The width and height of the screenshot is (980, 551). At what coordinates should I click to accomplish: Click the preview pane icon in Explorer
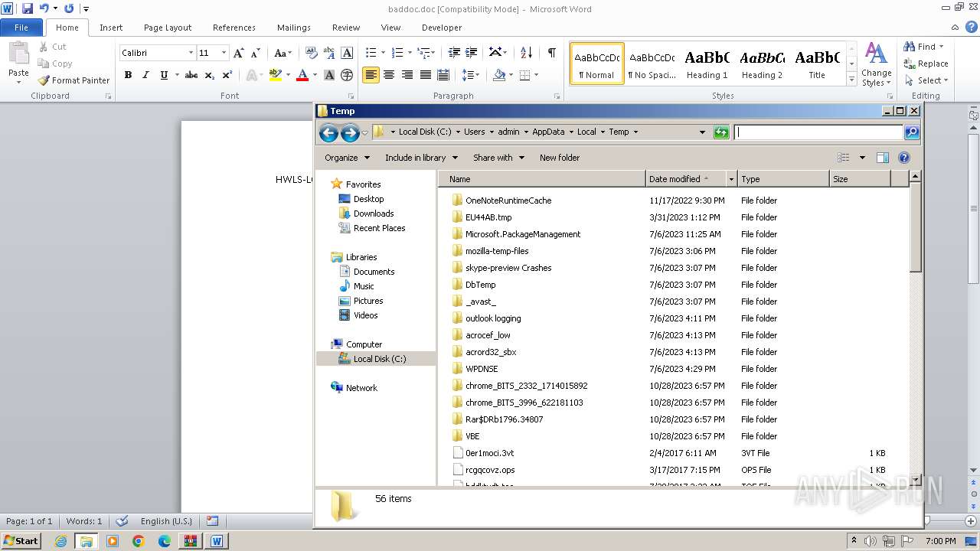(882, 158)
